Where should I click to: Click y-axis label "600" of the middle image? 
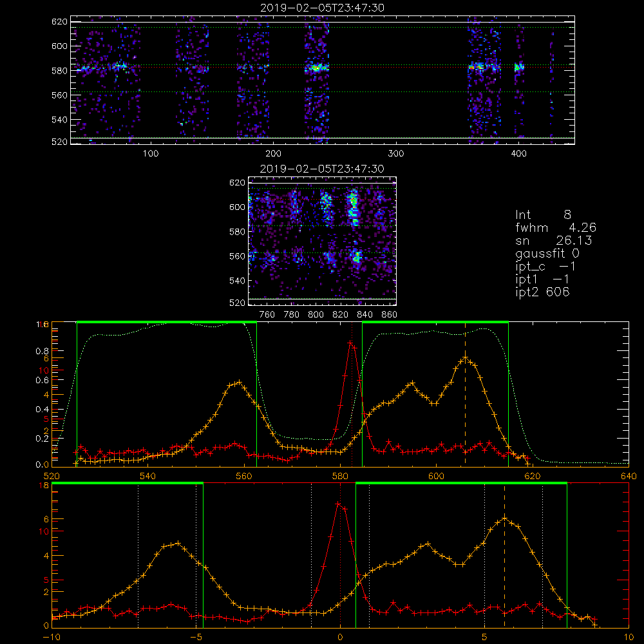click(237, 207)
